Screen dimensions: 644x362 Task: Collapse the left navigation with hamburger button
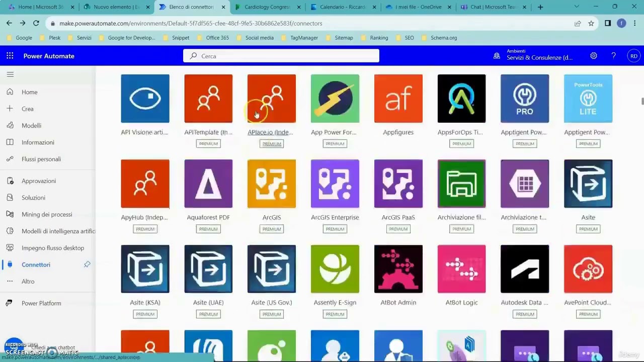tap(10, 74)
